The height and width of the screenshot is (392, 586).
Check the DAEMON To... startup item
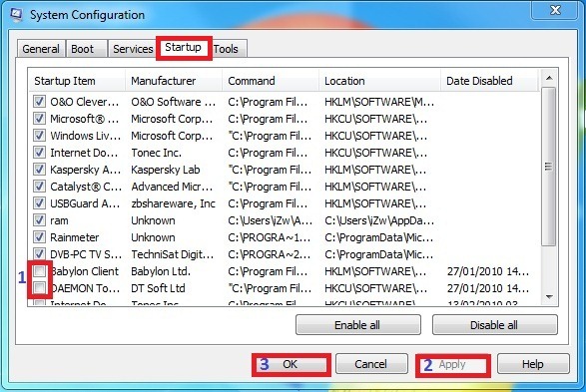[x=39, y=288]
